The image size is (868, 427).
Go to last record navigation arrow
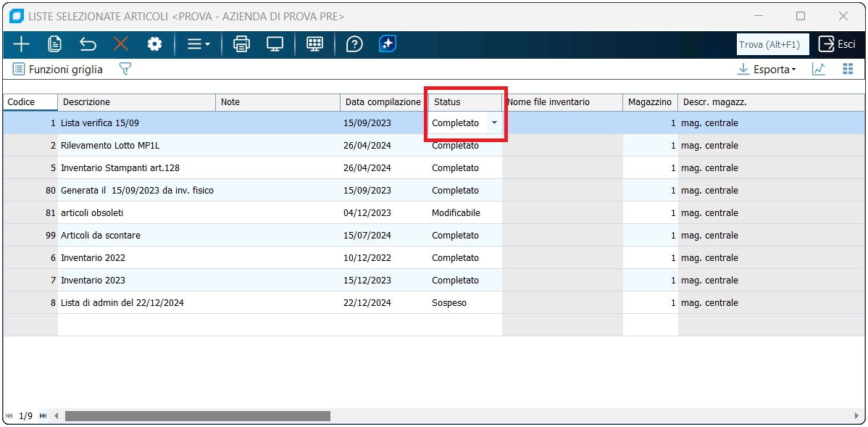pos(43,416)
